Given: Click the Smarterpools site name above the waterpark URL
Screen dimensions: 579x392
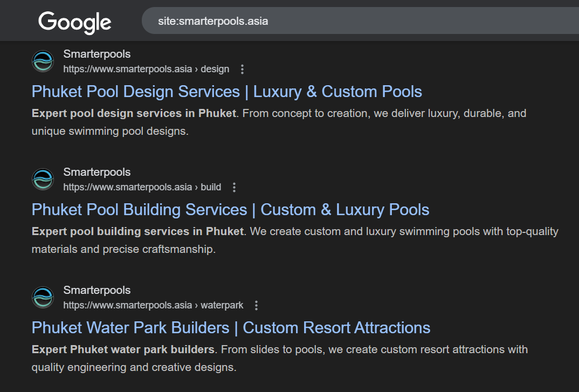Looking at the screenshot, I should 97,290.
